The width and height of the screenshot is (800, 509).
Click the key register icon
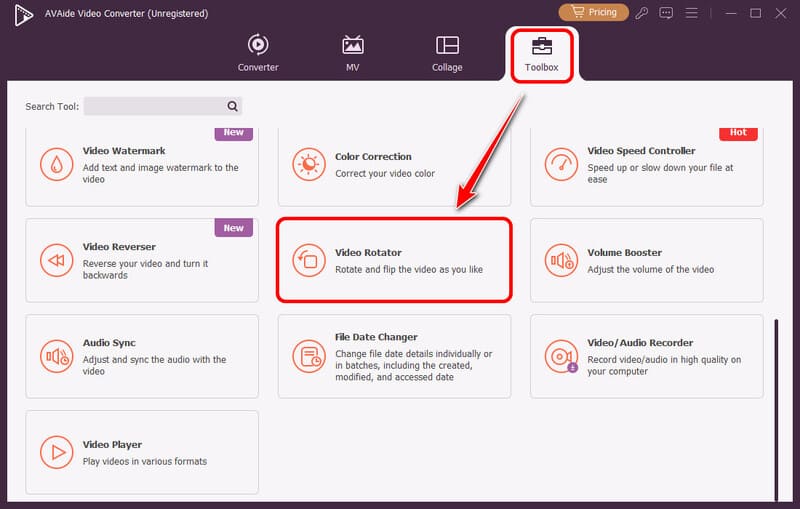tap(641, 13)
